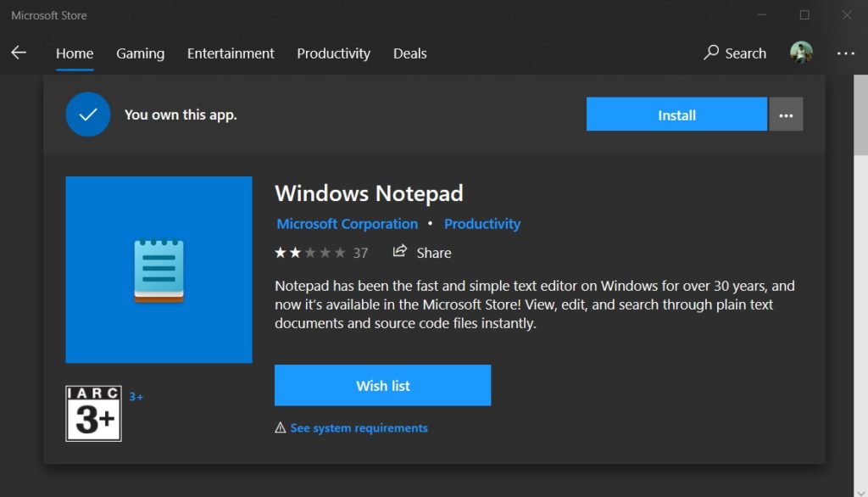
Task: Switch to the Entertainment tab
Action: tap(230, 53)
